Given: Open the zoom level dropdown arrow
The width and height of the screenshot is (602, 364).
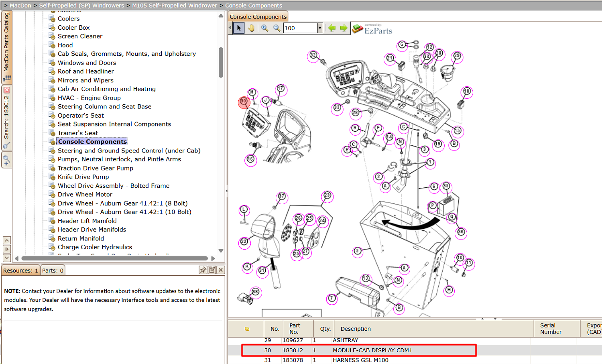Looking at the screenshot, I should [x=320, y=28].
